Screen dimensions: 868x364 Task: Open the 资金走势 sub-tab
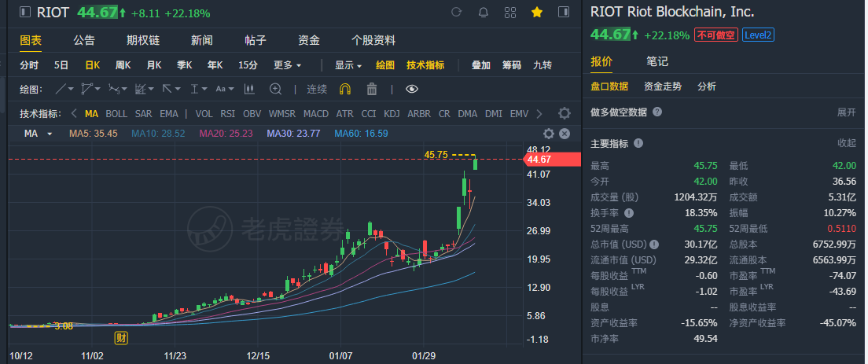click(x=663, y=86)
